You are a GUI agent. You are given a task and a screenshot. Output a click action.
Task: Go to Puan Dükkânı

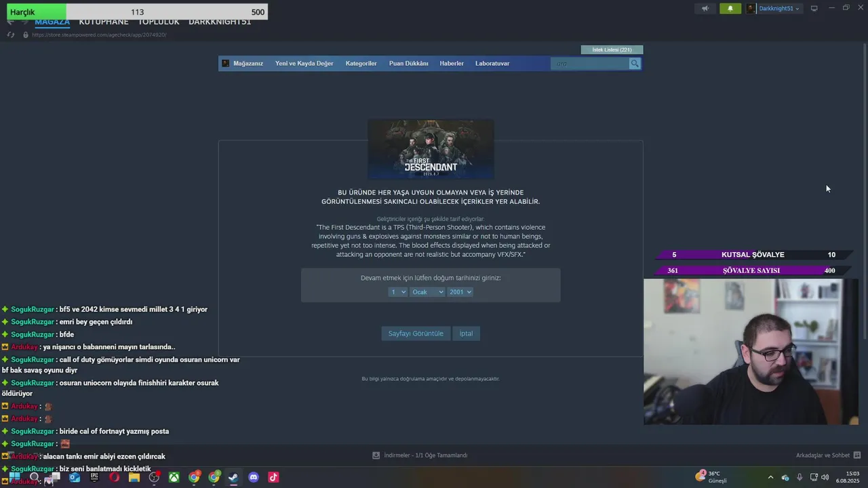click(x=408, y=64)
